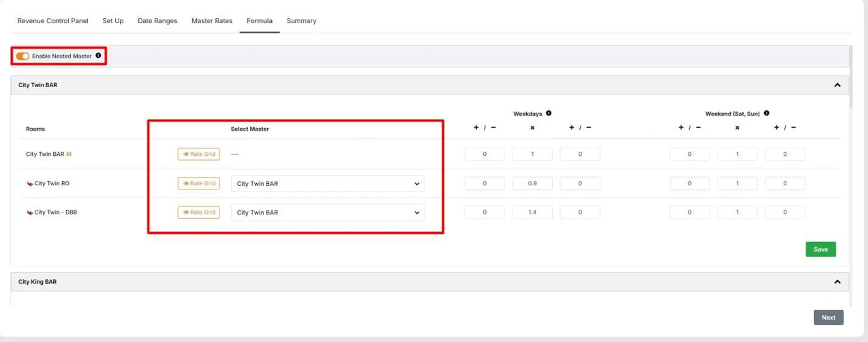Collapse the City Twin BAR section

837,85
